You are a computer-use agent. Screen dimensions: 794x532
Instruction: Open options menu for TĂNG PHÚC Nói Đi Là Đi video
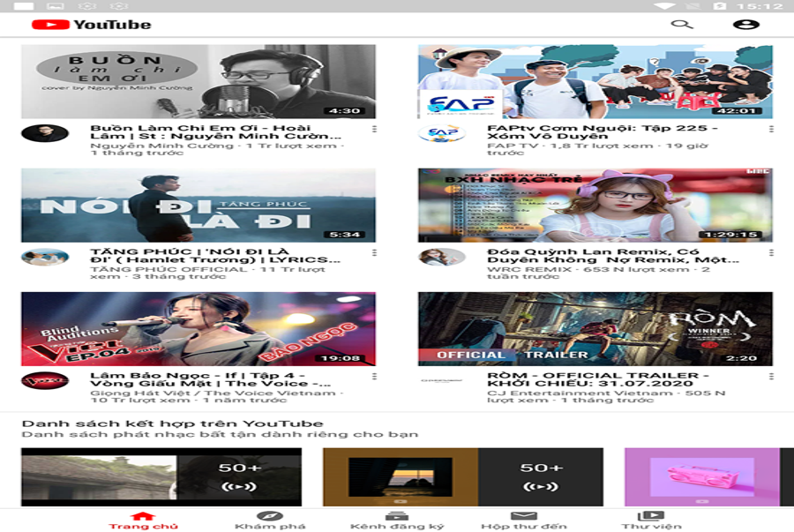pos(374,252)
